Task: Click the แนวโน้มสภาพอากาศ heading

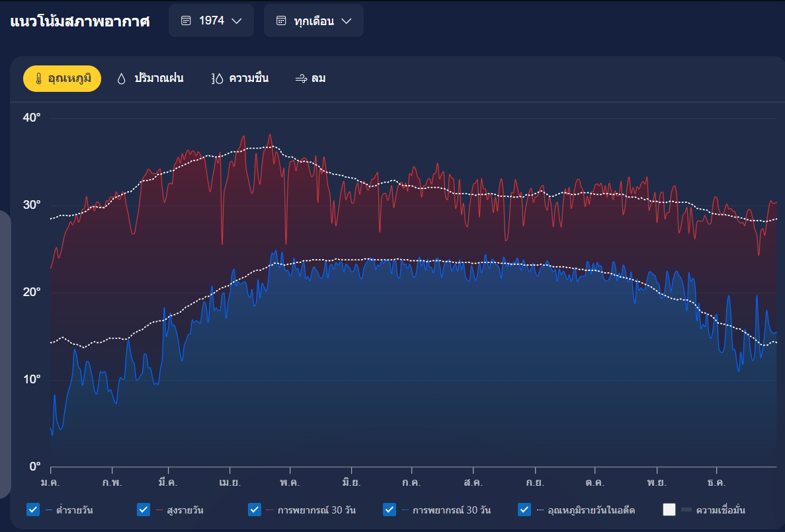Action: click(80, 21)
